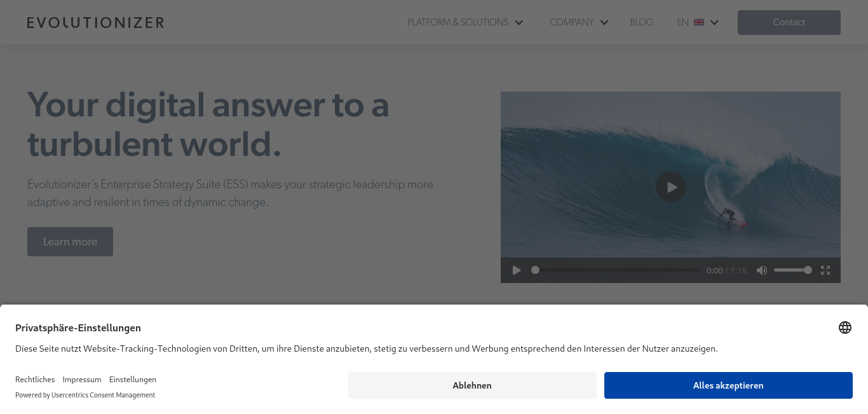Expand the Company chevron arrow
Viewport: 868px width, 414px height.
pos(604,23)
